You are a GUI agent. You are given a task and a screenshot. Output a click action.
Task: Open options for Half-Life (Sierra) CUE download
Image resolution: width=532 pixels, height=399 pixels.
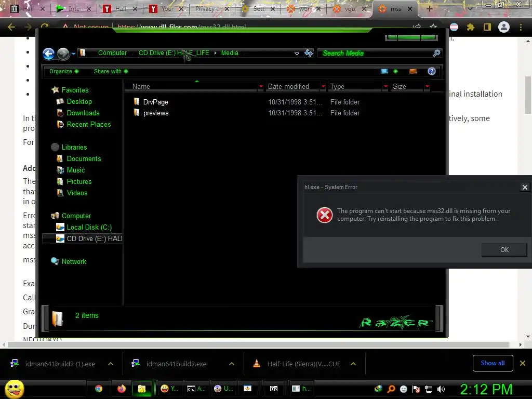(353, 364)
